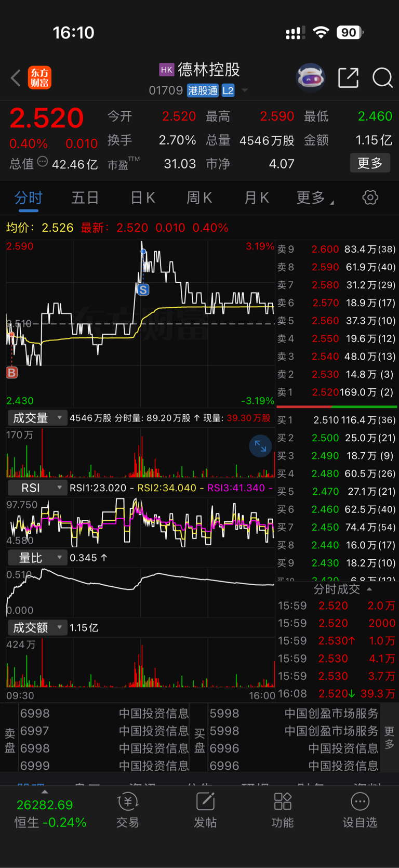Tap the blue S sell marker
399x868 pixels.
pos(143,290)
